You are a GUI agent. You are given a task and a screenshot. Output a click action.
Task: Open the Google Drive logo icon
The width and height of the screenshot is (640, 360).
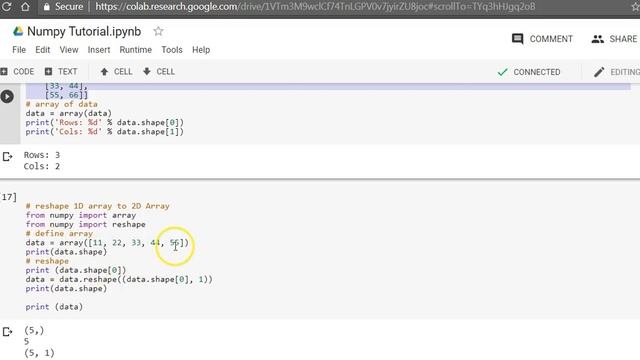pos(18,31)
